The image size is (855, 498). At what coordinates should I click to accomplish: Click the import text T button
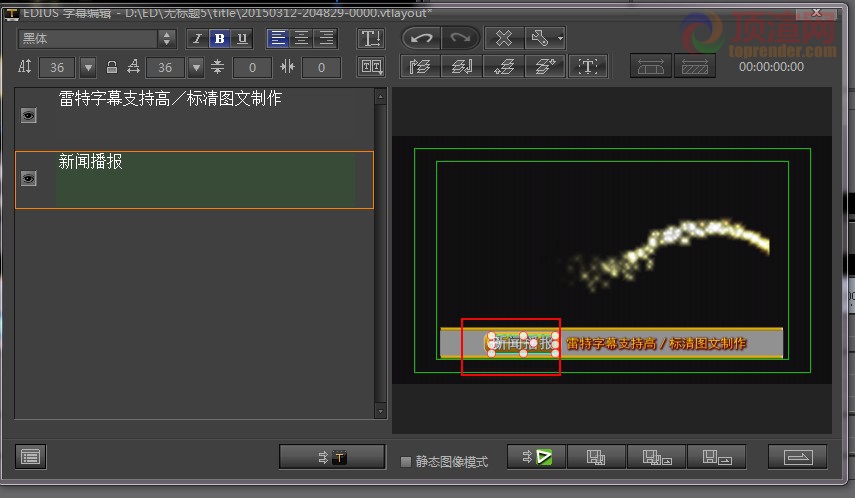click(332, 457)
